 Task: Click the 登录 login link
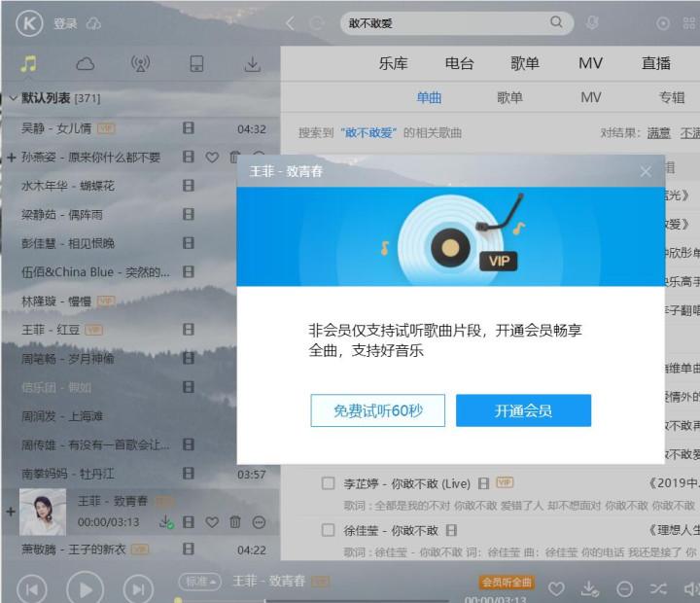[66, 23]
